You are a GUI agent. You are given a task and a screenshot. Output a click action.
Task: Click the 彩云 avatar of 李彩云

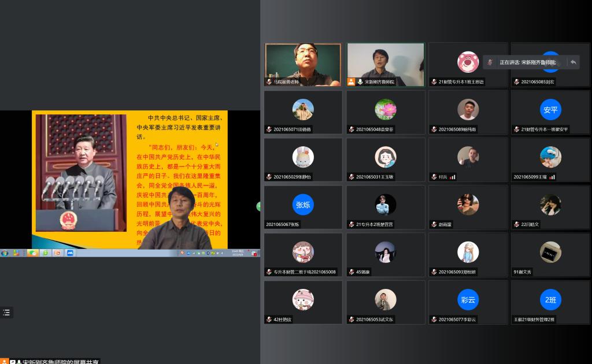[x=468, y=299]
